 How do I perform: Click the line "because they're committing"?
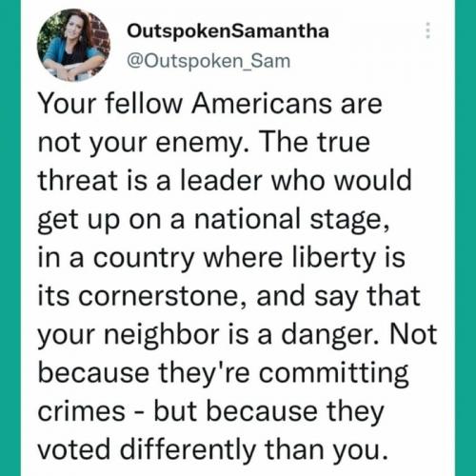[x=223, y=374]
